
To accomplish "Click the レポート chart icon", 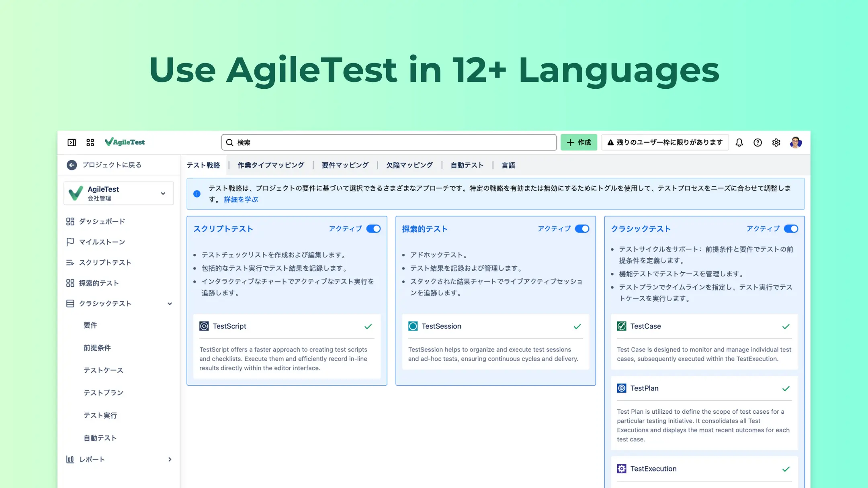I will click(x=70, y=459).
